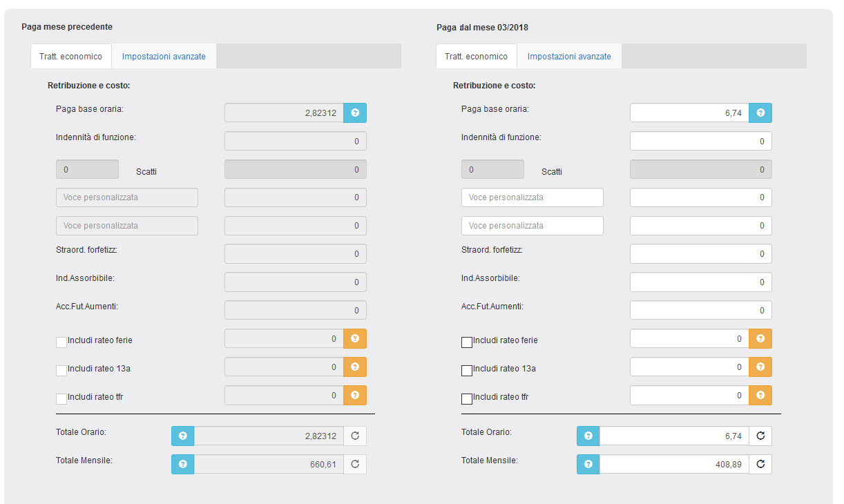Click orange help icon for right rateo tfr

(x=760, y=396)
